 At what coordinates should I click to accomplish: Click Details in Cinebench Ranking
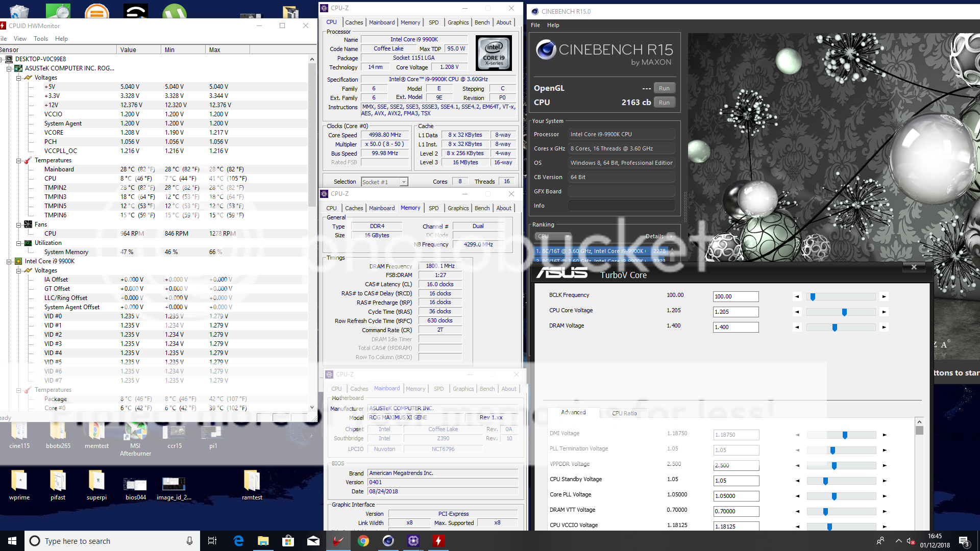click(654, 236)
